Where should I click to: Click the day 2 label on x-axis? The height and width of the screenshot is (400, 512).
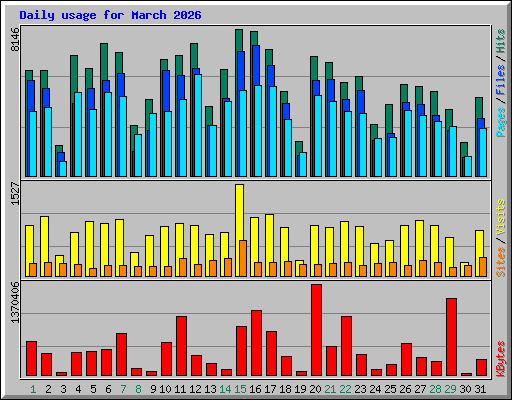click(x=48, y=389)
